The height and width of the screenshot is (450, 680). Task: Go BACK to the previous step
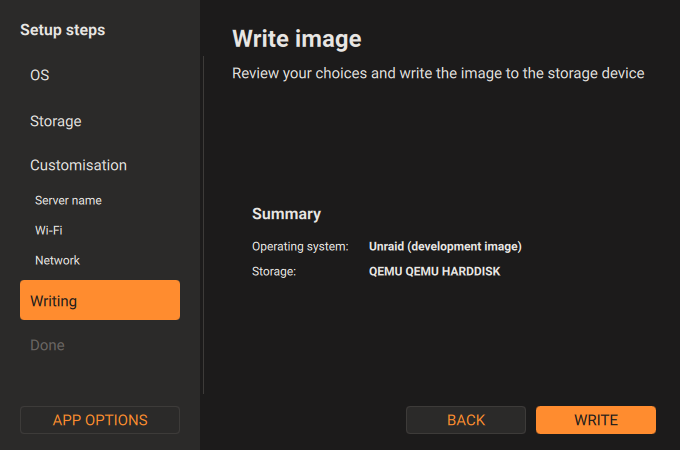[466, 420]
